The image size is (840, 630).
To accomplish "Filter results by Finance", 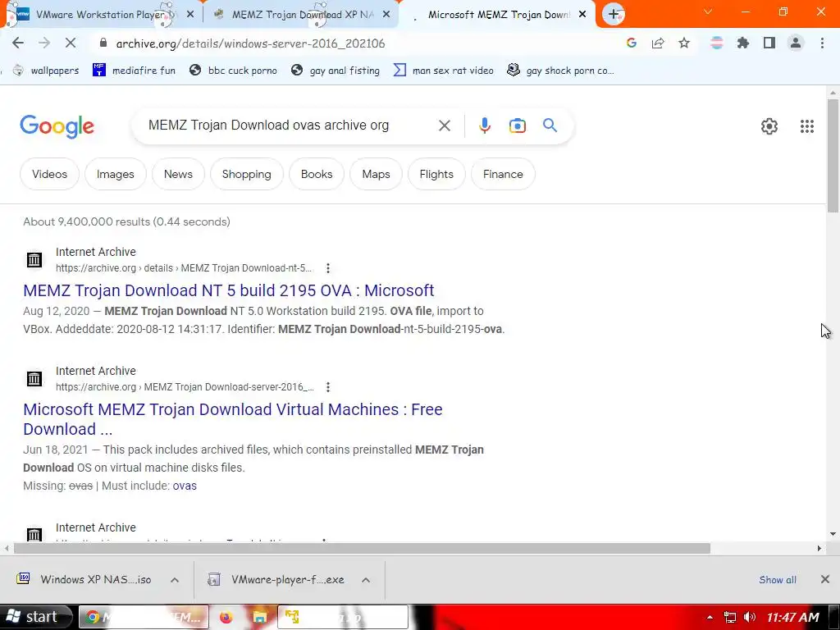I will pos(503,174).
